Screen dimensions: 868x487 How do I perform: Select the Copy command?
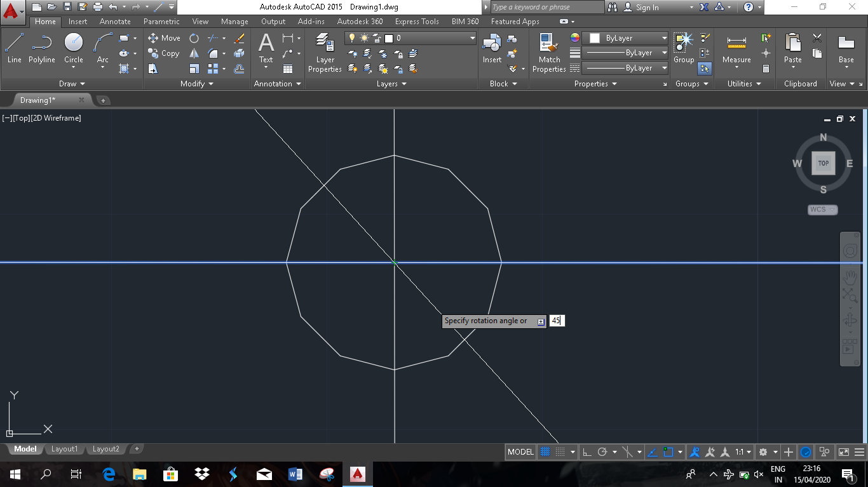(153, 53)
